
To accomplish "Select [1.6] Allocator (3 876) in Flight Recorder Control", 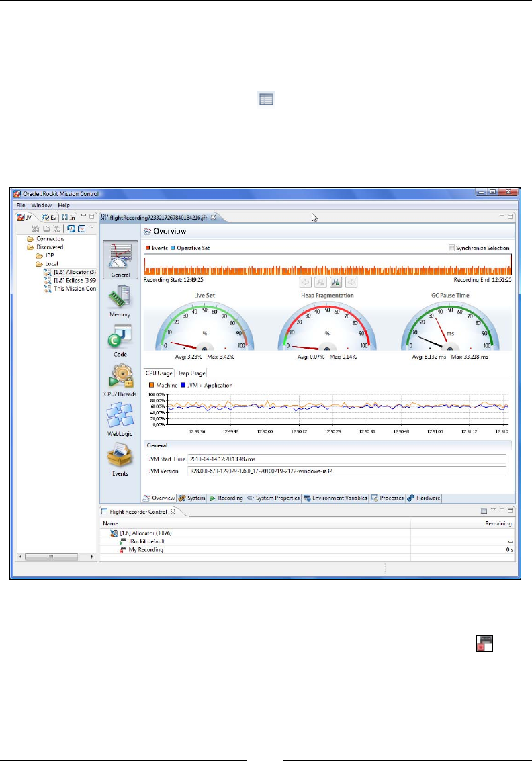I will pos(307,533).
